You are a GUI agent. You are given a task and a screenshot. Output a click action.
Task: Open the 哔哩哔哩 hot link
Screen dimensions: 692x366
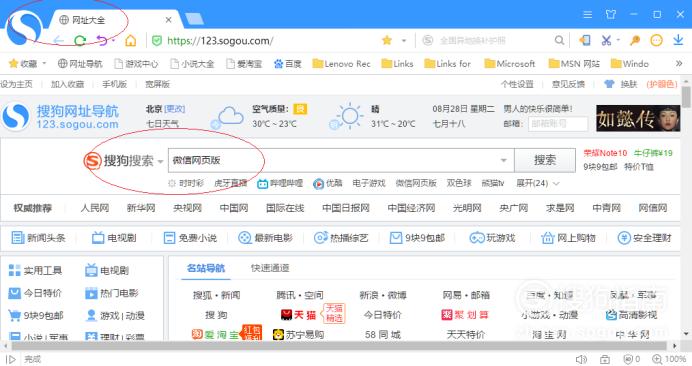(280, 183)
